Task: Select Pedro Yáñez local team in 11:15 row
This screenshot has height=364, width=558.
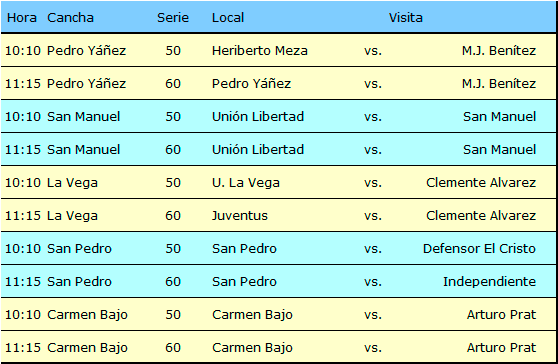Action: click(x=251, y=84)
